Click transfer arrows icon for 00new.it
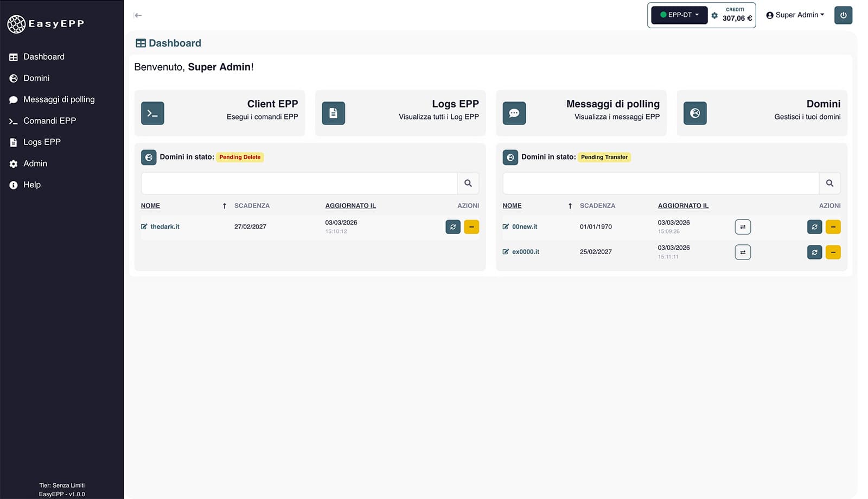The width and height of the screenshot is (868, 499). (743, 227)
